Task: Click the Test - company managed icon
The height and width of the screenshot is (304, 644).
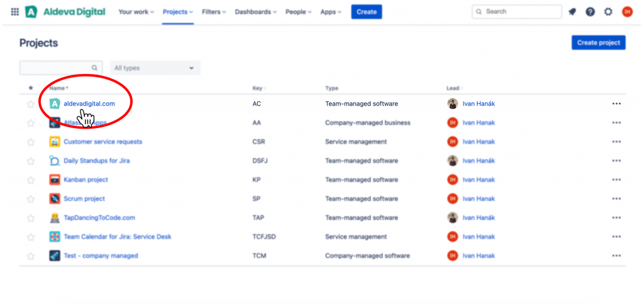Action: 55,256
